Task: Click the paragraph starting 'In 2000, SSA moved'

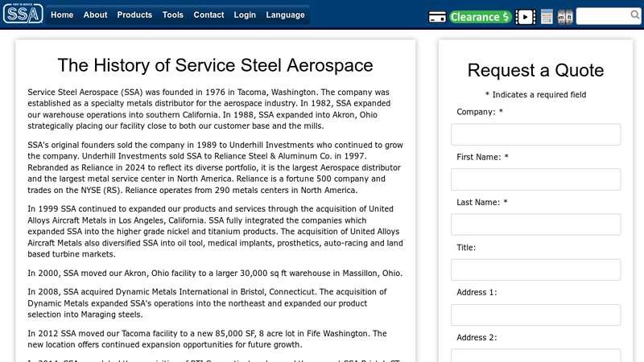Action: 215,274
